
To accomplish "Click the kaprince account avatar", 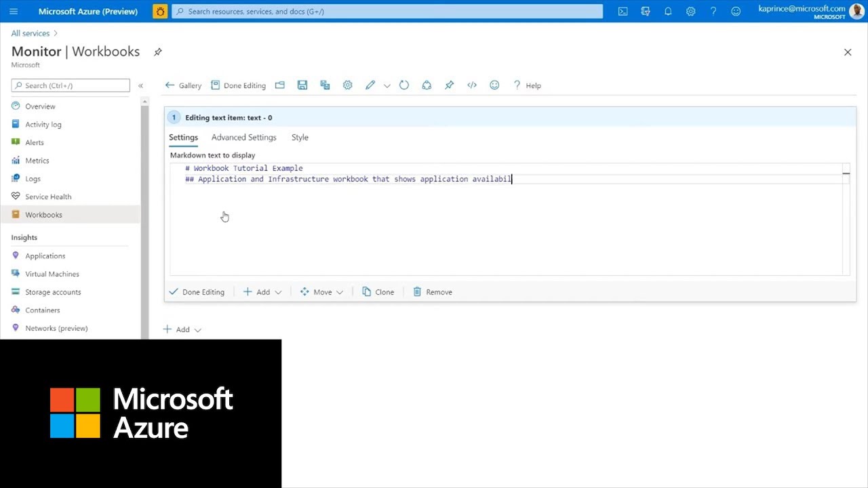I will (856, 11).
